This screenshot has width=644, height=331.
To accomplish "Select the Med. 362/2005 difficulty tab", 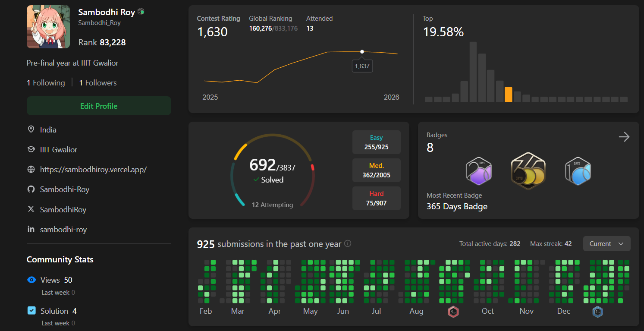I will (x=376, y=170).
